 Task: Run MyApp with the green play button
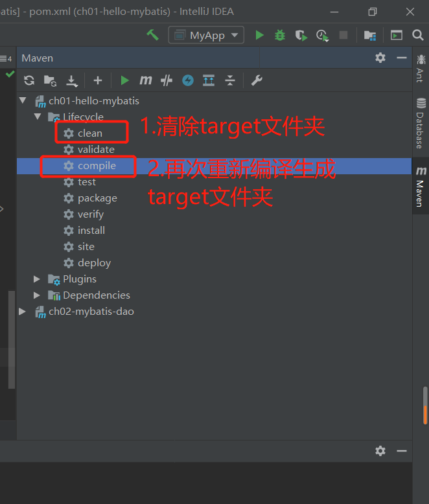pos(259,35)
